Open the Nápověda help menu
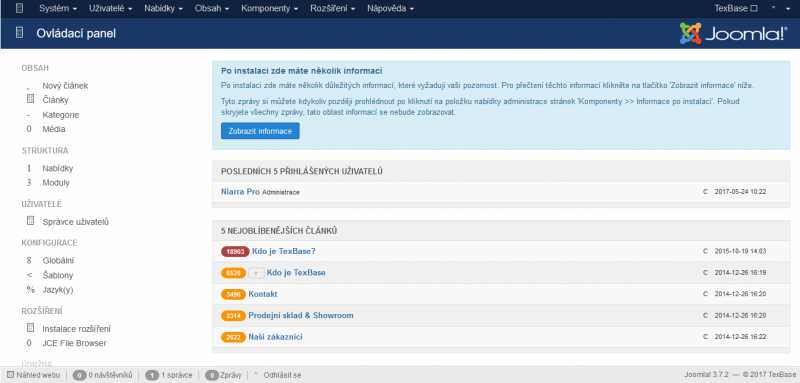Viewport: 800px width, 383px height. (x=390, y=9)
